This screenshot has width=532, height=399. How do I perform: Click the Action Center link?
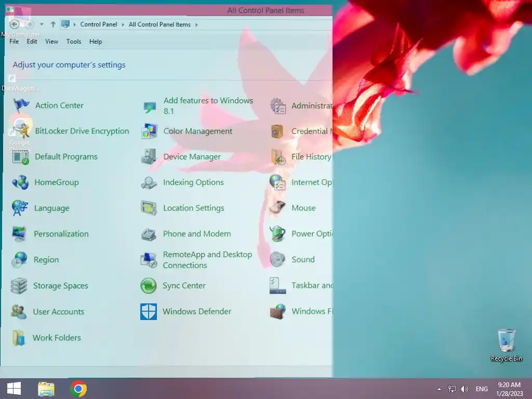59,105
